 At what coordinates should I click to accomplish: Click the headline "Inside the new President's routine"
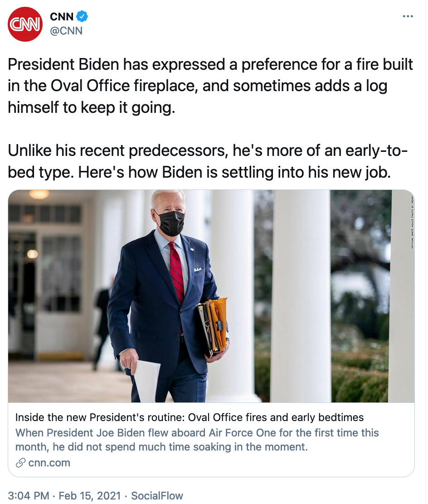pyautogui.click(x=190, y=417)
